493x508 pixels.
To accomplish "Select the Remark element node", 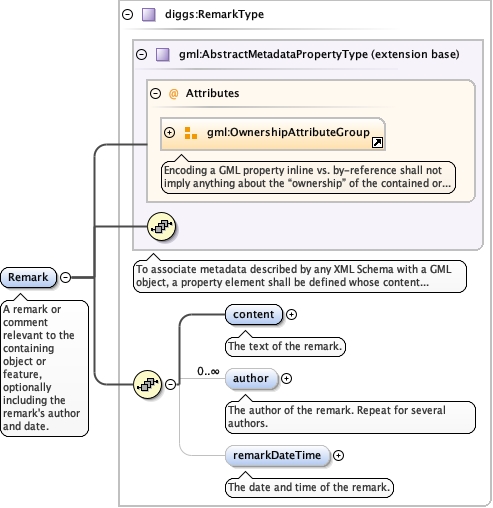I will 29,277.
